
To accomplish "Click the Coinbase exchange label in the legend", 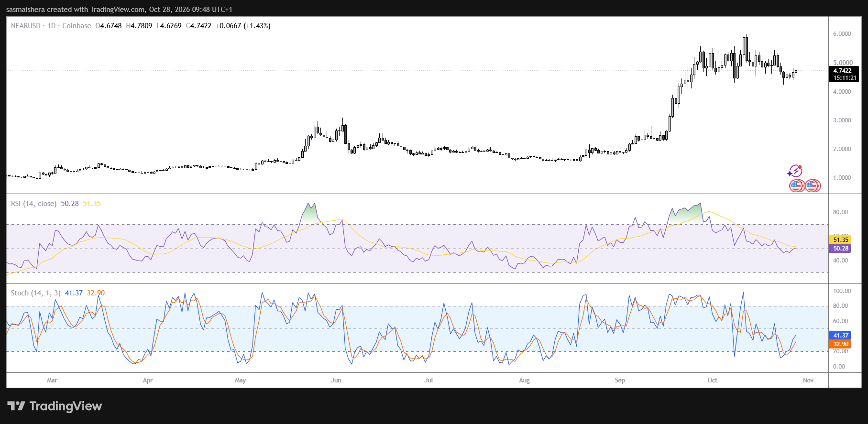I will [x=77, y=26].
